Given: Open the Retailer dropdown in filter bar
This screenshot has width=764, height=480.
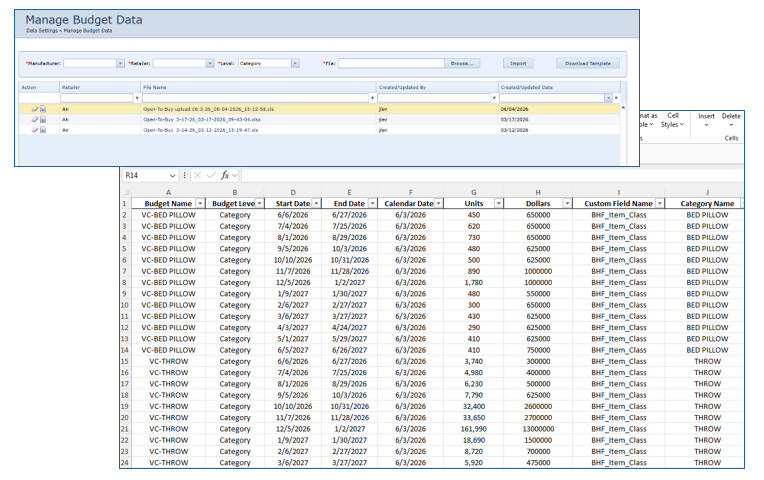Looking at the screenshot, I should pyautogui.click(x=210, y=63).
